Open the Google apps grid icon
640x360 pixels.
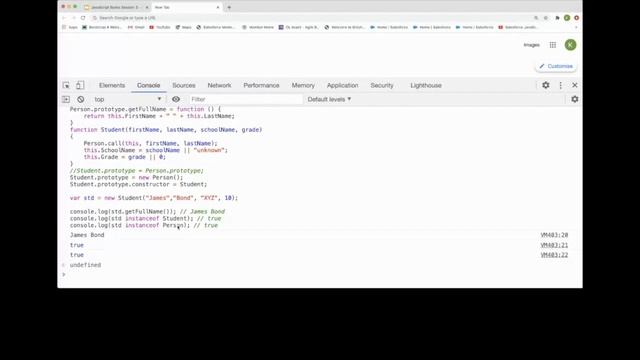point(553,45)
